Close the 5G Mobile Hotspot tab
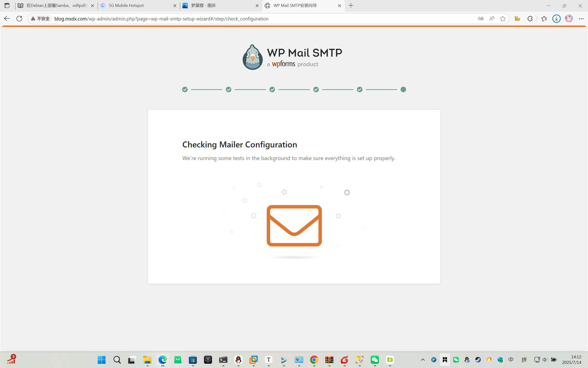Screen dimensions: 588x368 [175, 6]
